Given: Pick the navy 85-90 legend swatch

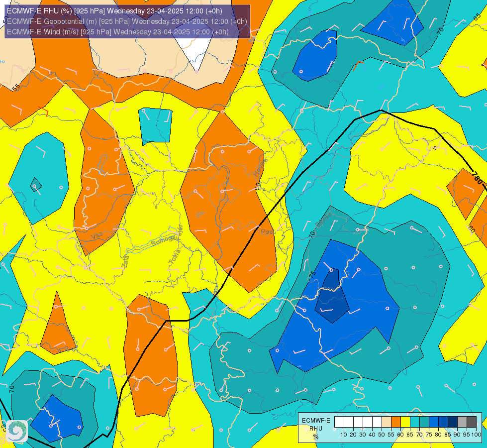Looking at the screenshot, I should click(453, 422).
